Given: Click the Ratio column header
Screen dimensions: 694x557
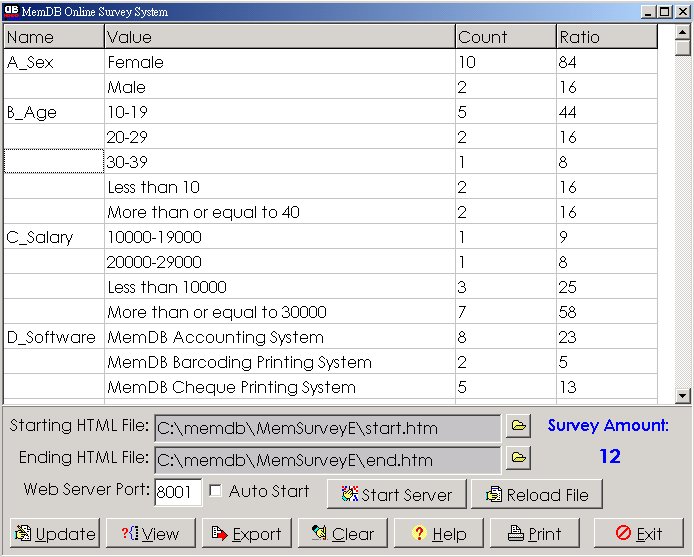Looking at the screenshot, I should pyautogui.click(x=607, y=37).
